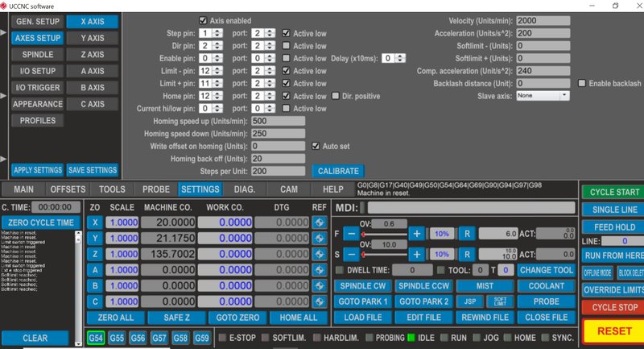644x349 pixels.
Task: Open the CAM tab
Action: 289,189
